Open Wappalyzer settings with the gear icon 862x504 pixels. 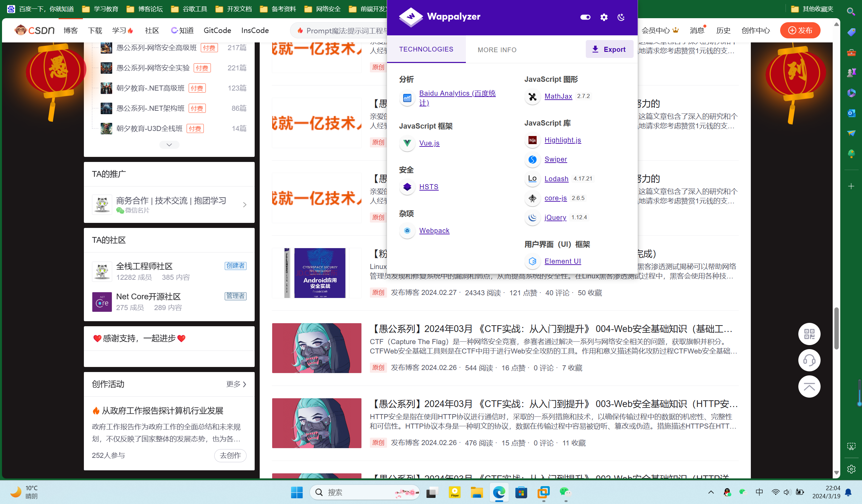604,17
